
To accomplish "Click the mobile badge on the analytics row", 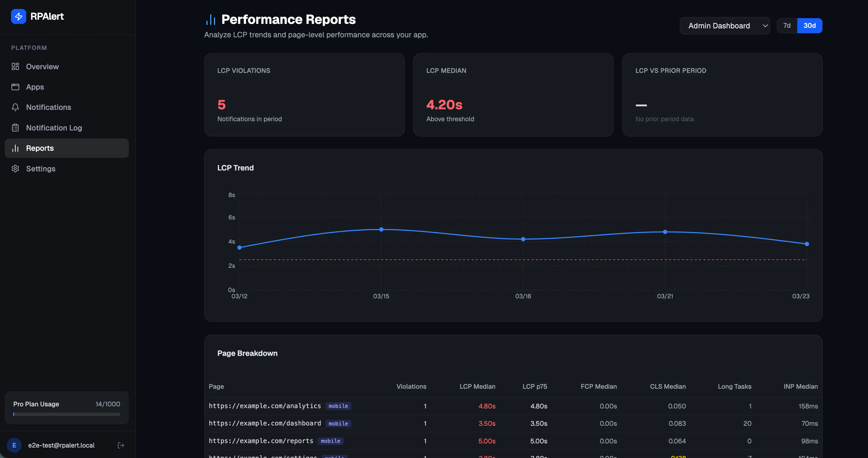I will [x=338, y=406].
